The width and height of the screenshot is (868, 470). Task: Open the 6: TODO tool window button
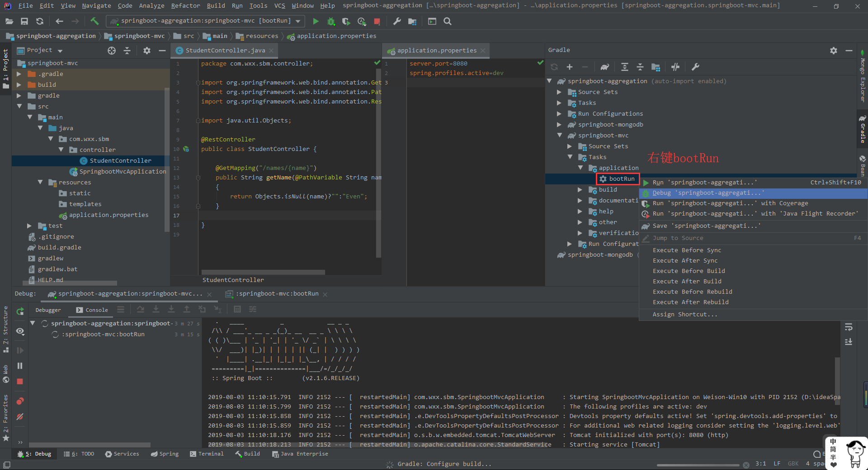(x=79, y=454)
